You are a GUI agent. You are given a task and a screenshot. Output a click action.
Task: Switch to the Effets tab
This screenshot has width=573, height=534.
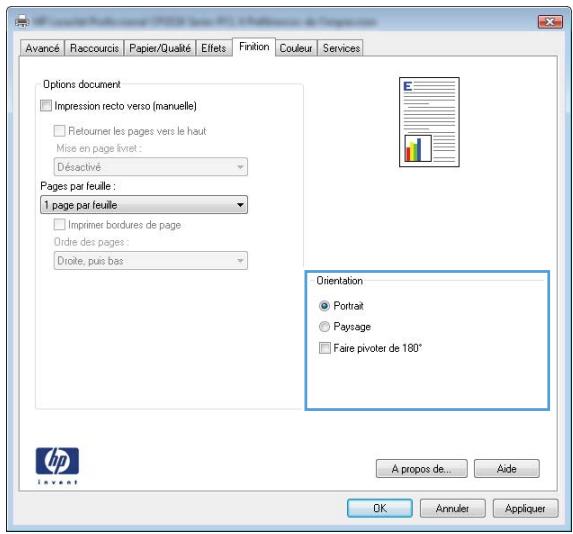point(214,48)
